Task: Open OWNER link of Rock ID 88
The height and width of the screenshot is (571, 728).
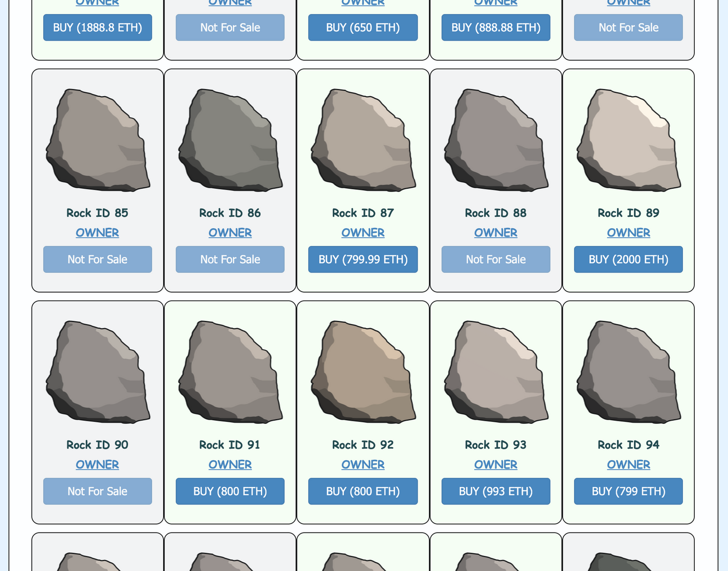Action: click(496, 233)
